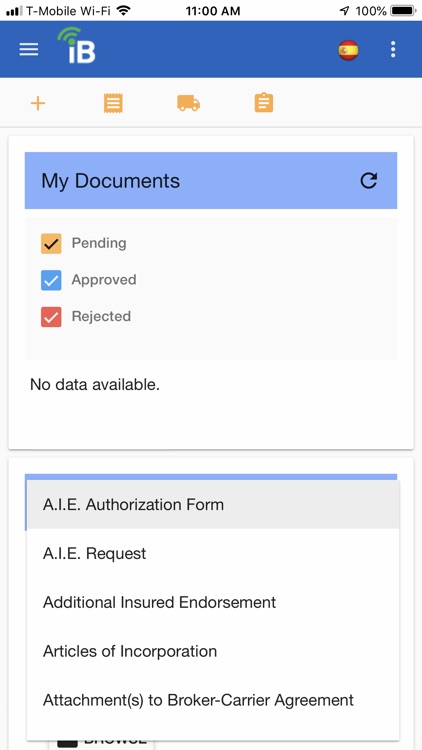This screenshot has height=750, width=422.
Task: Tap the orange plus add icon
Action: click(x=38, y=103)
